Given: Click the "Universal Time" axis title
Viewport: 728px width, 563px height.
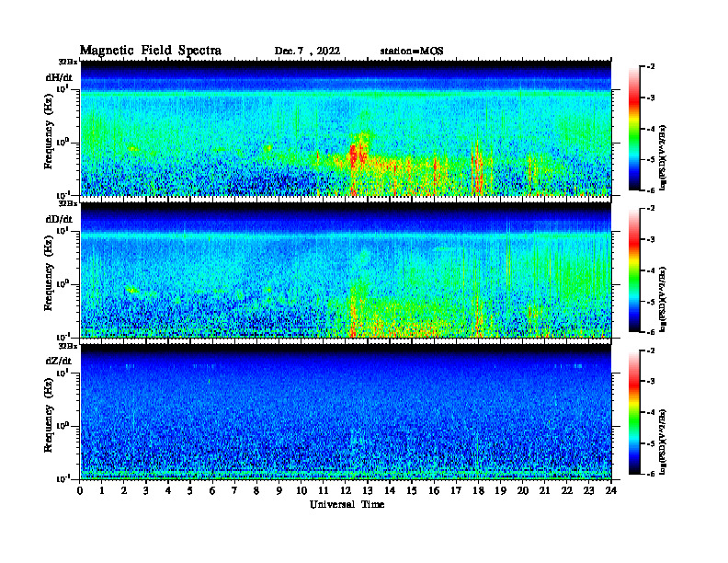Looking at the screenshot, I should tap(347, 504).
